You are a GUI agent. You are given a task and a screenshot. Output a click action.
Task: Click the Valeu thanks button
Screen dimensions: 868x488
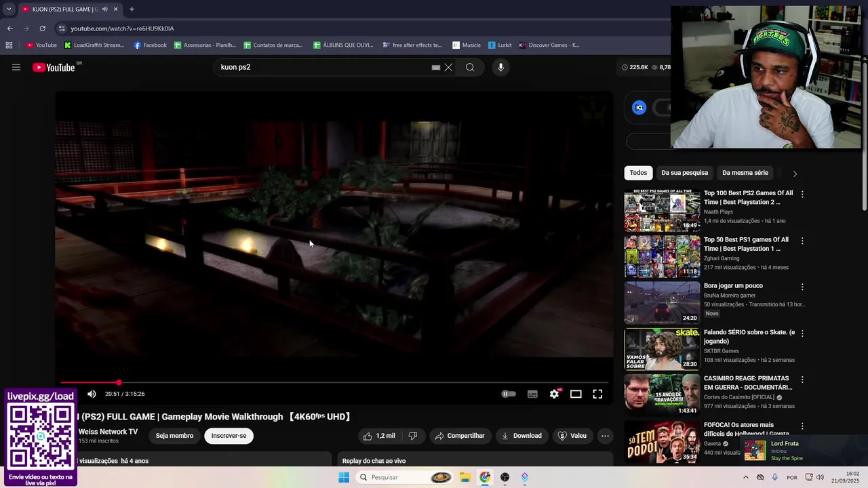pyautogui.click(x=572, y=436)
